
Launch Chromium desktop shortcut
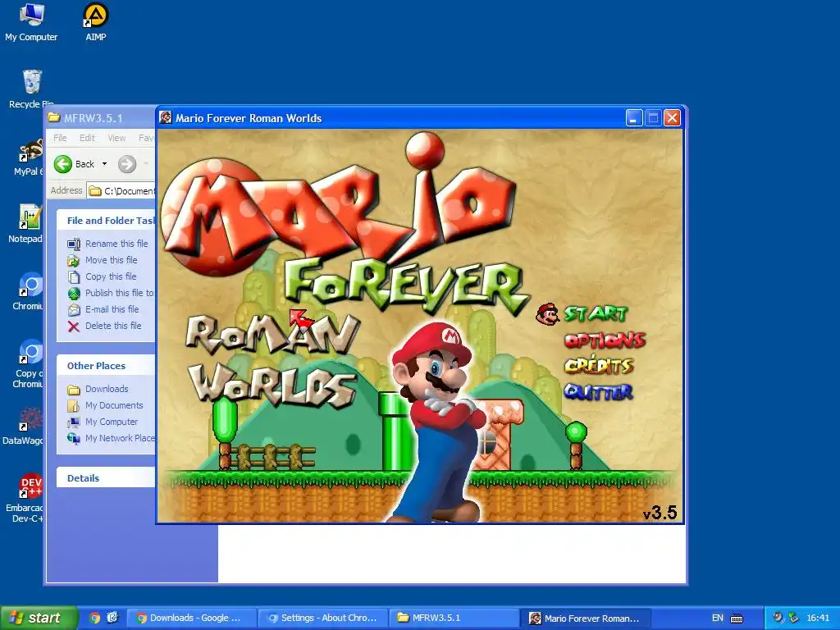click(x=28, y=291)
